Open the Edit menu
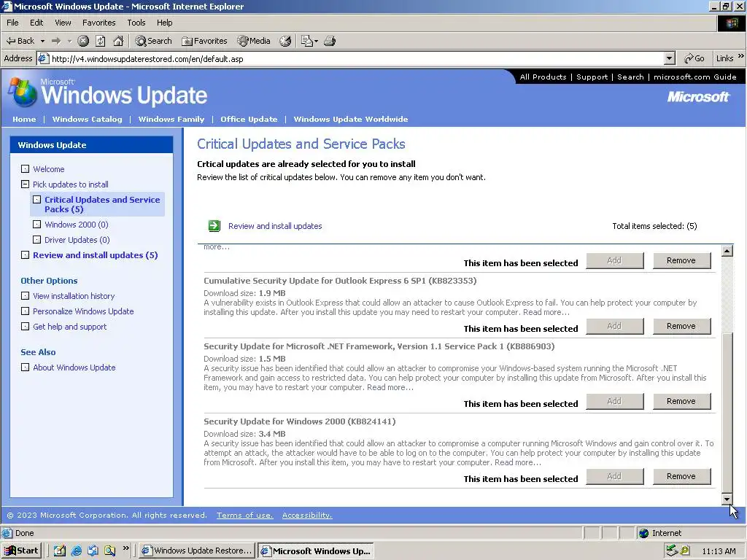 [x=36, y=23]
